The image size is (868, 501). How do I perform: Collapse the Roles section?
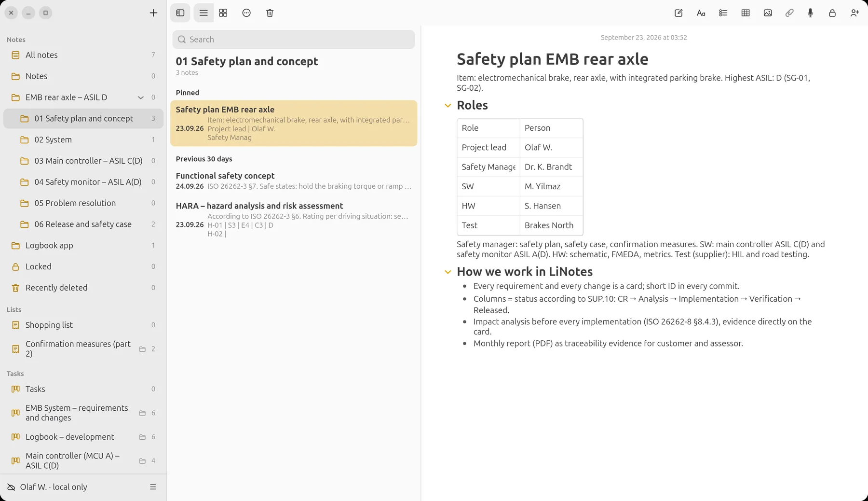(448, 106)
